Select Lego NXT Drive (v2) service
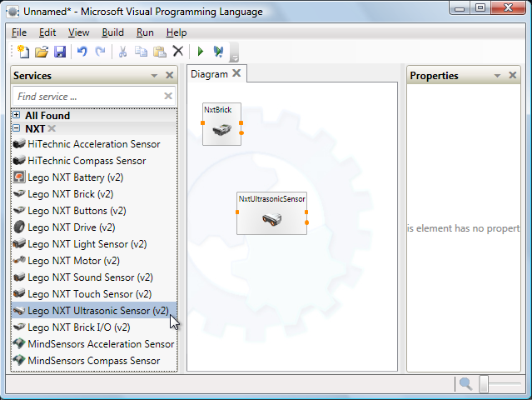The image size is (532, 400). [x=94, y=227]
